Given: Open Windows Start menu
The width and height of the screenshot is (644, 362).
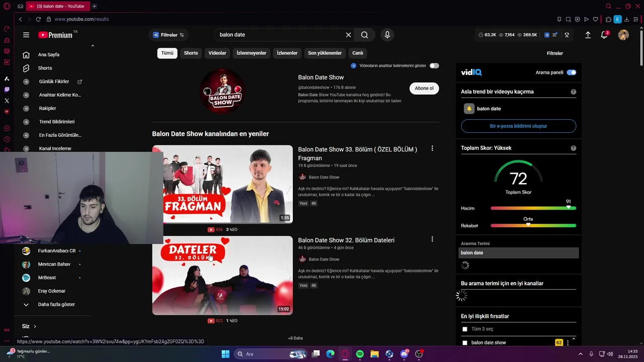Looking at the screenshot, I should click(x=225, y=354).
